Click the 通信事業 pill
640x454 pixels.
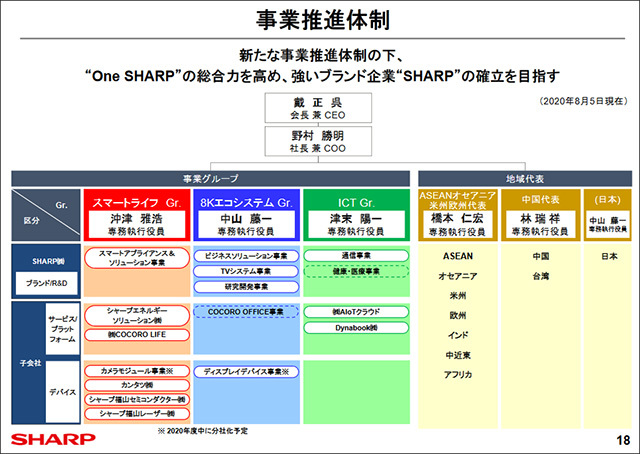point(356,256)
